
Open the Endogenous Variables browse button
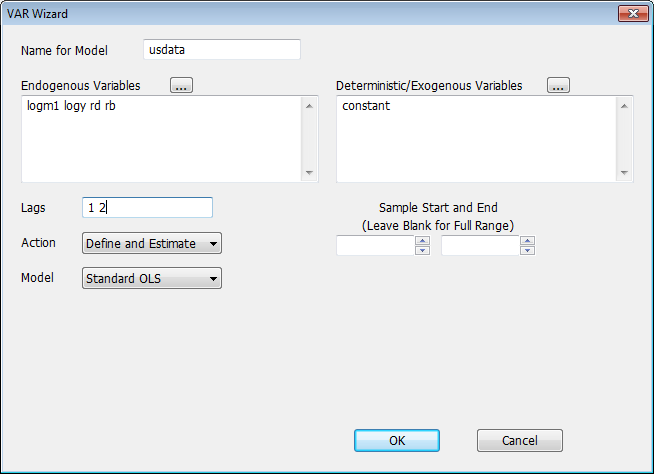[x=181, y=86]
